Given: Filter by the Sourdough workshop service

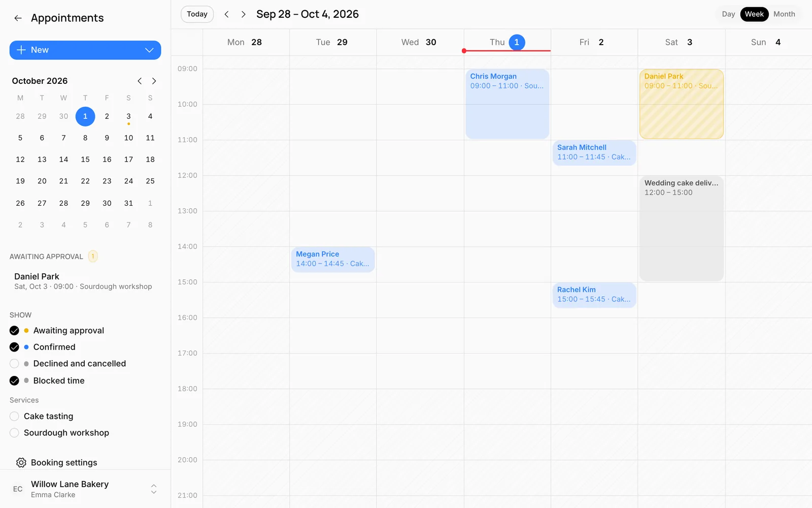Looking at the screenshot, I should click(x=14, y=433).
